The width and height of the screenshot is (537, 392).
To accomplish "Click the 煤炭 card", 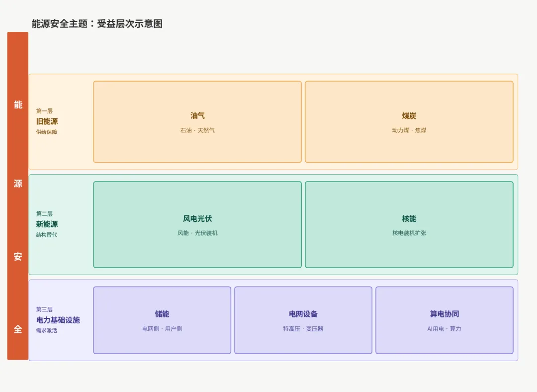I will tap(409, 121).
